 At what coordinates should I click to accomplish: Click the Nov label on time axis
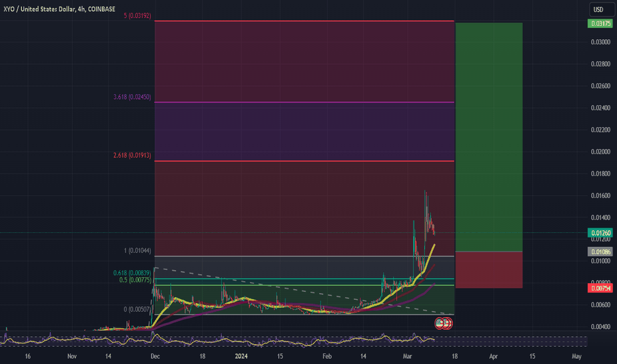(x=71, y=356)
